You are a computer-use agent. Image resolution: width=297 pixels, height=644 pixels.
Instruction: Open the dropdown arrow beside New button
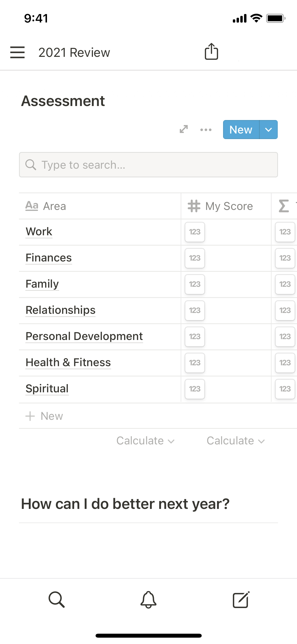[x=268, y=130]
